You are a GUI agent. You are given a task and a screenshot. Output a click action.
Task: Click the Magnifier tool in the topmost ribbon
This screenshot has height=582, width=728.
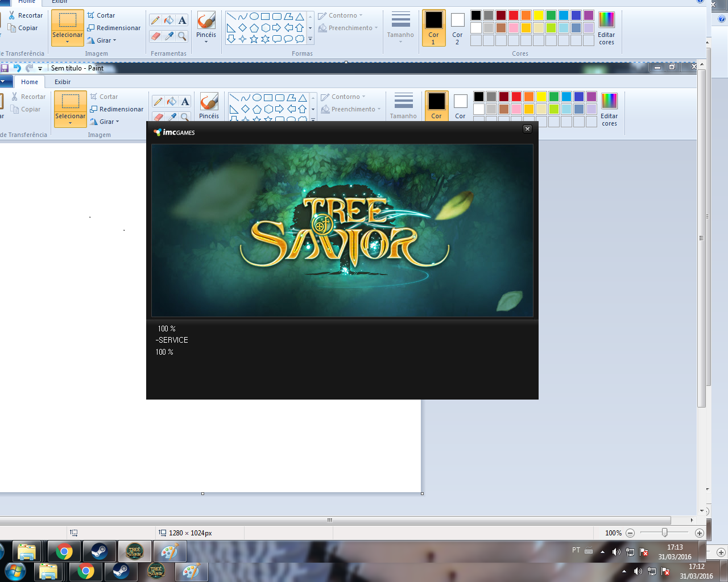(x=183, y=36)
